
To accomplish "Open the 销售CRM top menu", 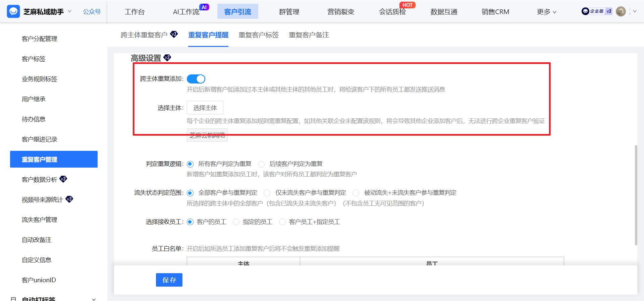I will pos(495,12).
